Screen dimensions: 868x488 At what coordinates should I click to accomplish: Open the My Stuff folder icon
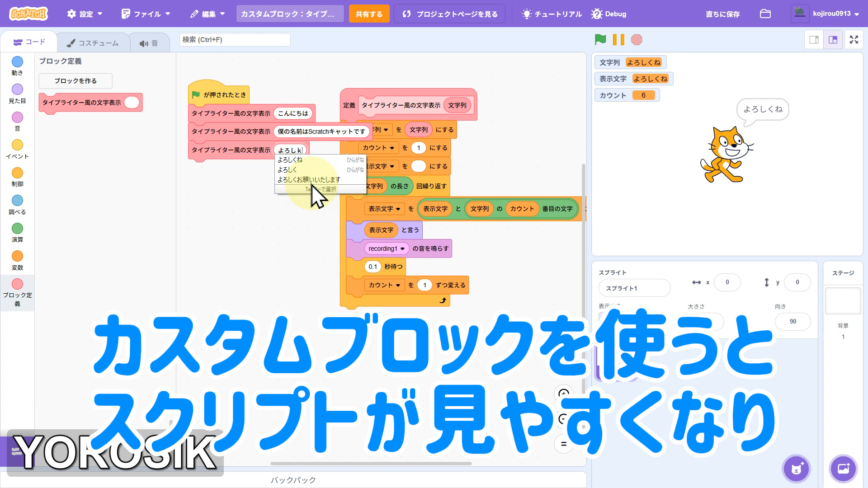click(x=765, y=14)
